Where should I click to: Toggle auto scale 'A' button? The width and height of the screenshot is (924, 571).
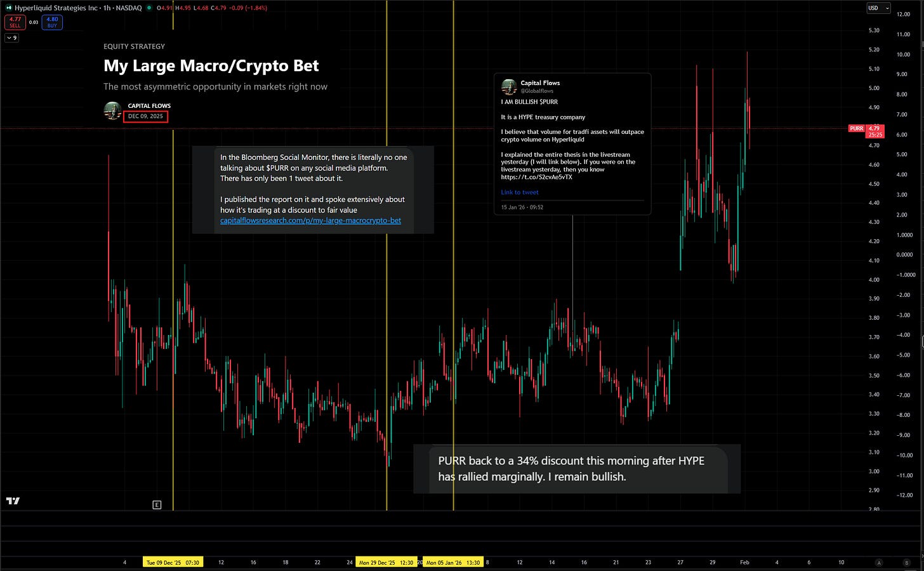pyautogui.click(x=879, y=563)
